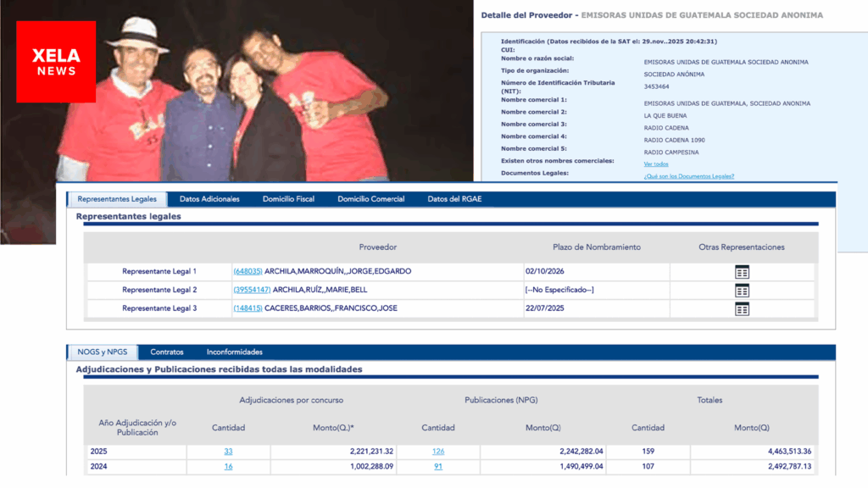Open Otras Representaciones icon for Representante Legal 3
This screenshot has width=868, height=488.
[x=742, y=309]
